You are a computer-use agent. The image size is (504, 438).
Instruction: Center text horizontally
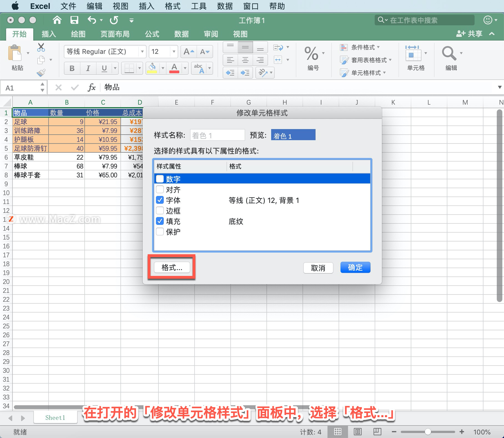pyautogui.click(x=245, y=60)
